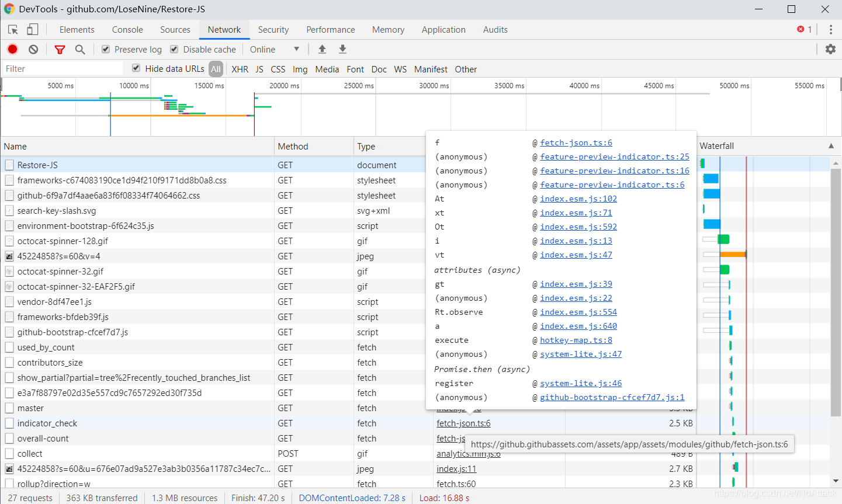
Task: Filter requests by XHR
Action: [x=240, y=69]
